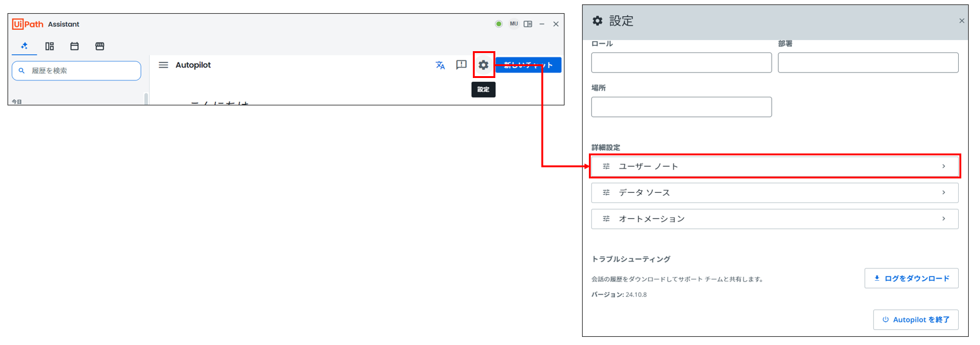Click the green connection status indicator

[498, 24]
